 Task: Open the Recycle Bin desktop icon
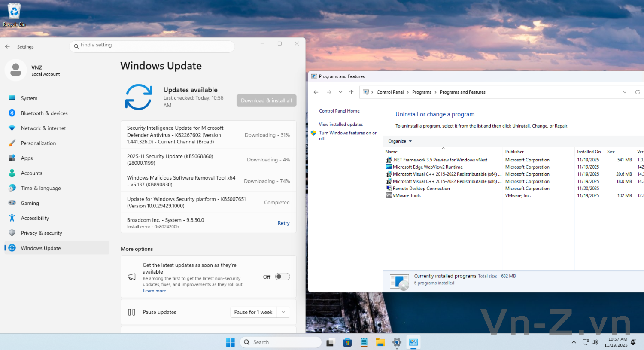pyautogui.click(x=14, y=14)
